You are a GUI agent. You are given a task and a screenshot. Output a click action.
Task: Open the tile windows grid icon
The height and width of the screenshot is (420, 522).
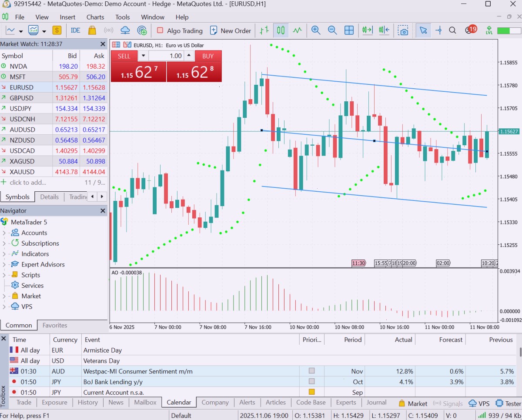[x=349, y=30]
